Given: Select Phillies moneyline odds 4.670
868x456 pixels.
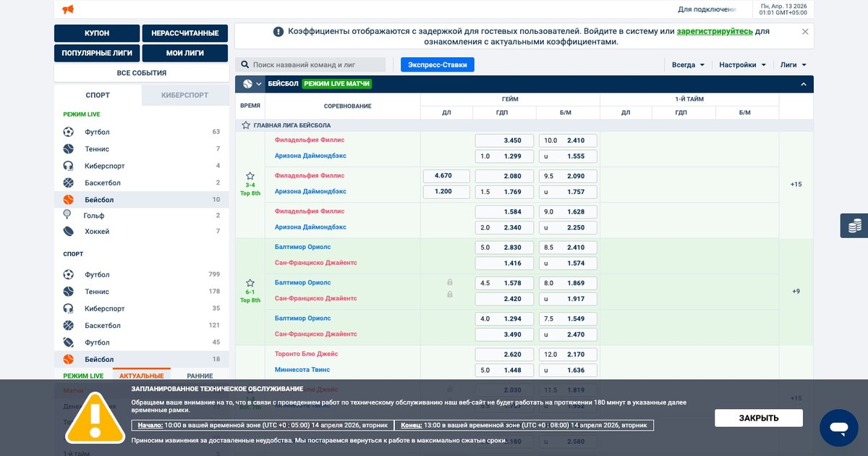Looking at the screenshot, I should (446, 176).
